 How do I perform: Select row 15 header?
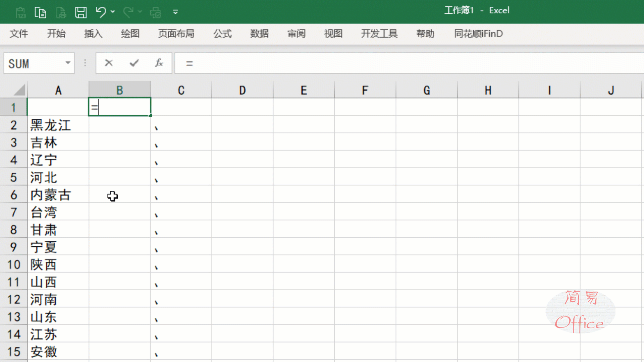pyautogui.click(x=13, y=351)
